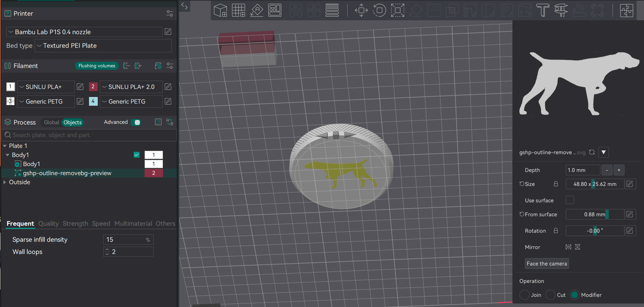Select the Move tool in top toolbar
The height and width of the screenshot is (307, 644).
(x=361, y=10)
